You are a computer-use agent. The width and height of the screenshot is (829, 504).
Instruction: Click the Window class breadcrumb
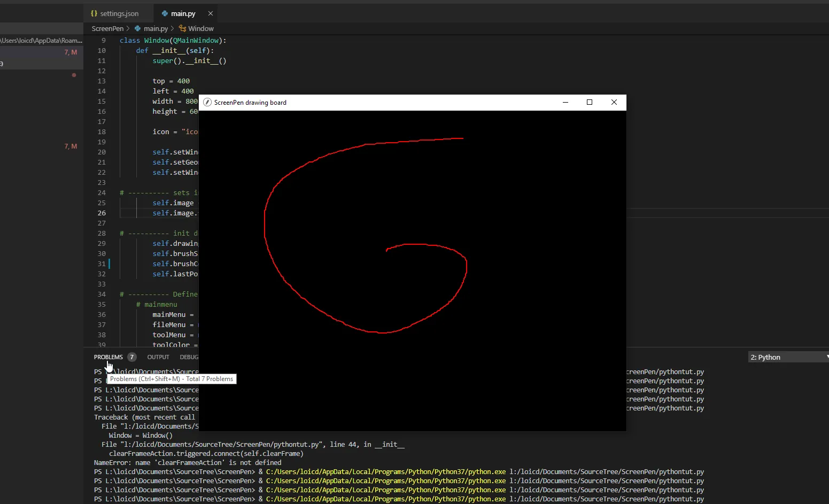pyautogui.click(x=201, y=28)
